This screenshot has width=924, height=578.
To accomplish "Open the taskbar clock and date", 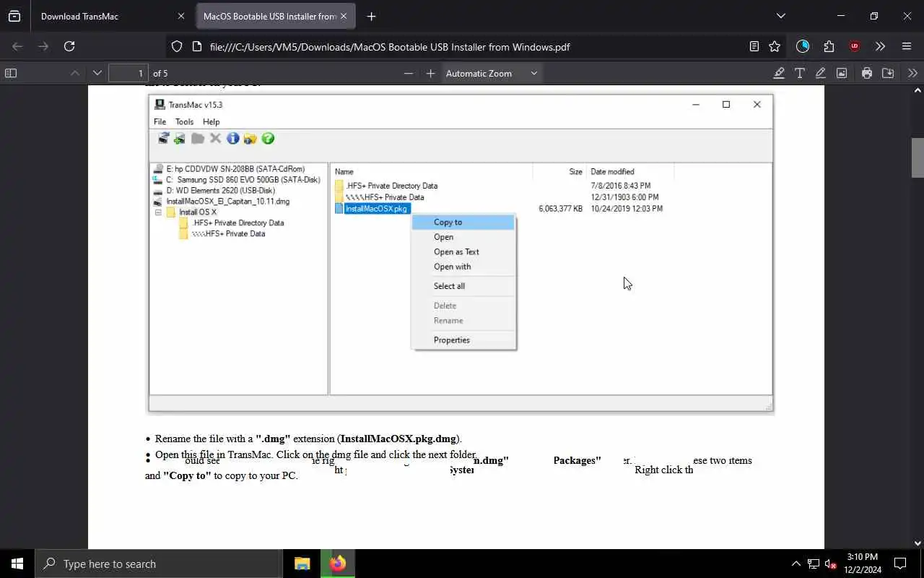I will click(862, 564).
